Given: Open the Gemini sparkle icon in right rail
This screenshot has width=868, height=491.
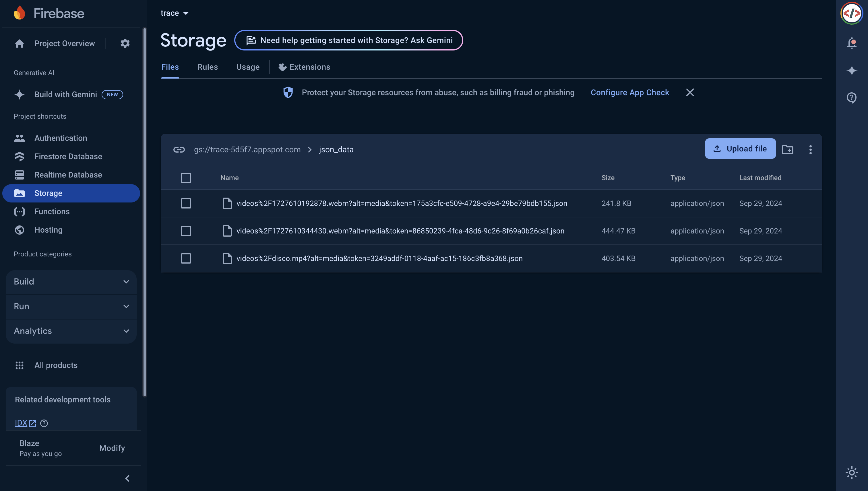Looking at the screenshot, I should [851, 71].
